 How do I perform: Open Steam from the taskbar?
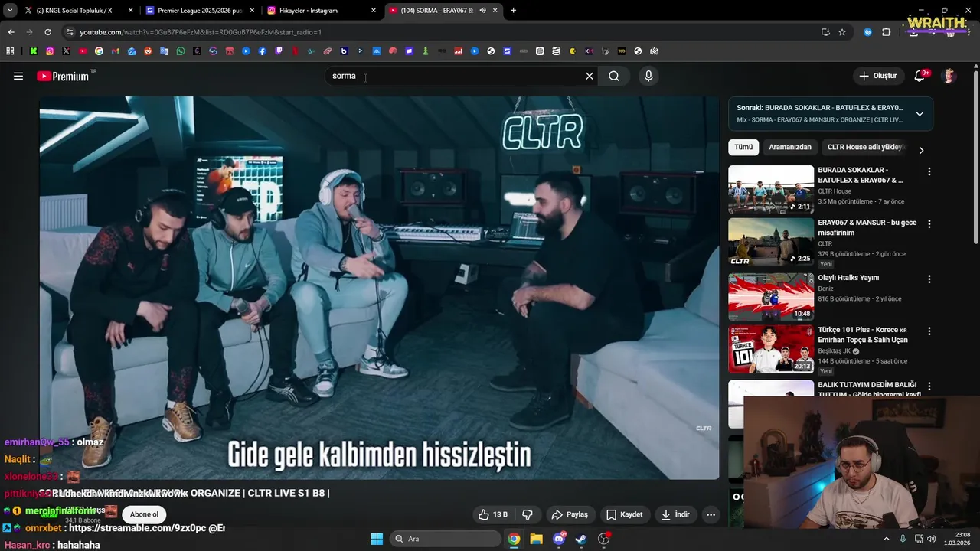coord(581,539)
